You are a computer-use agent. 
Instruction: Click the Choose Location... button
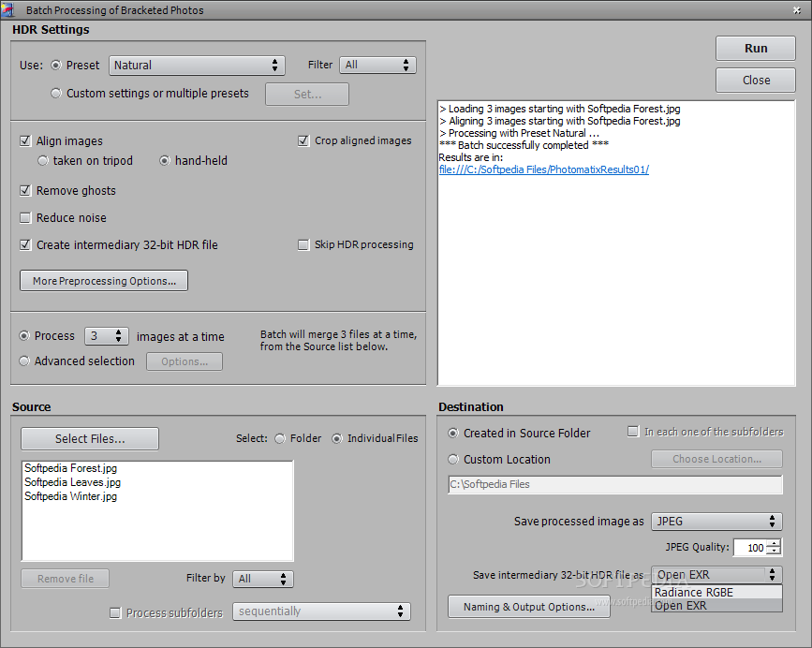(x=716, y=459)
